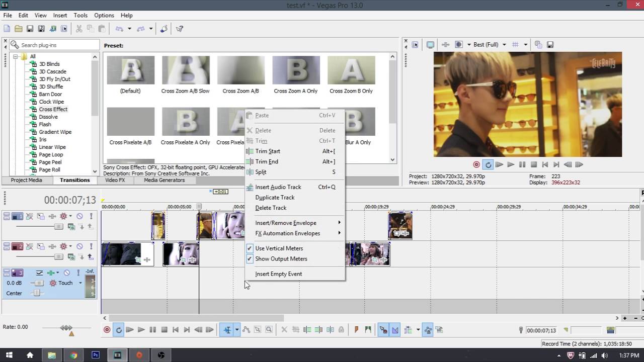Save the project with the floppy disk icon
The width and height of the screenshot is (644, 362).
pyautogui.click(x=30, y=29)
